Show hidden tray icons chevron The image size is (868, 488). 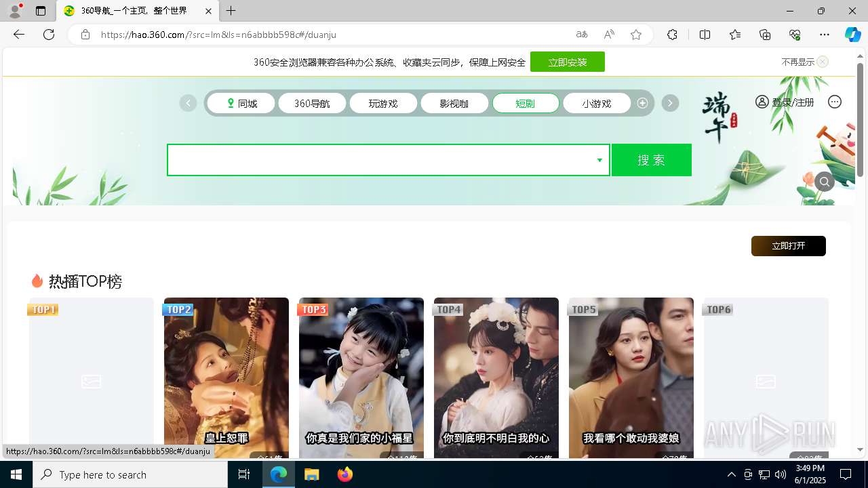click(731, 474)
